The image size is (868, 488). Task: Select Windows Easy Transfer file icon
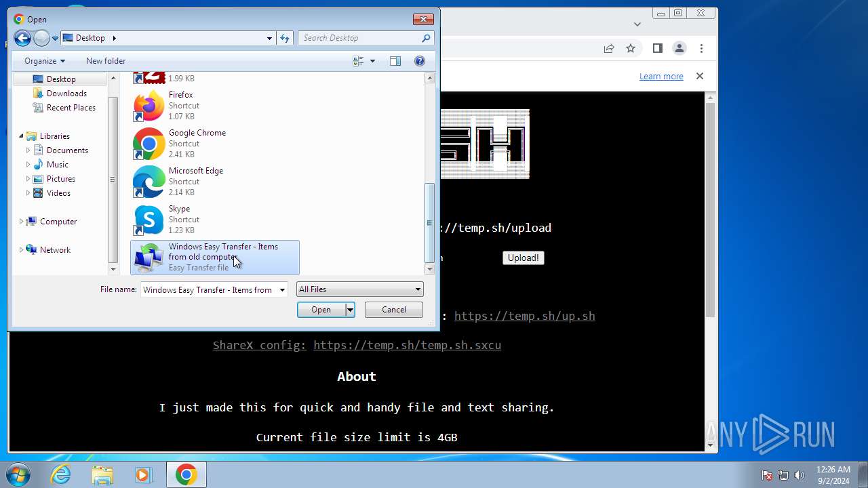pos(149,258)
